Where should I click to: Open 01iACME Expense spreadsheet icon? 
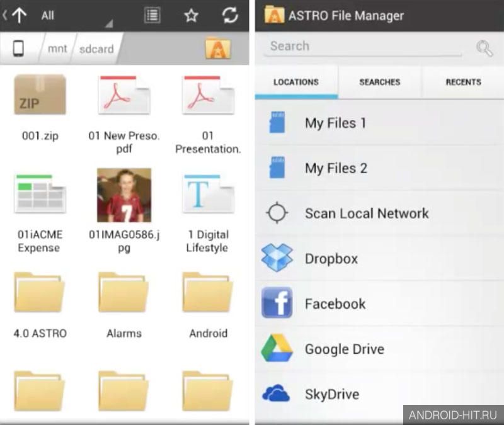pos(40,194)
